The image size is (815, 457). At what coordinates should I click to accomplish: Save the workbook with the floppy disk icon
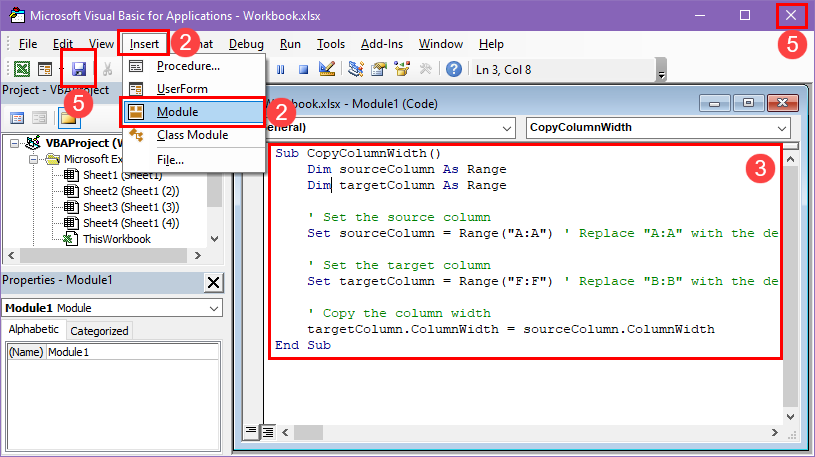79,69
